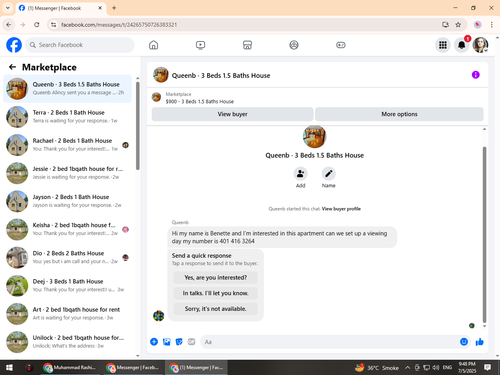The image size is (500, 375).
Task: Click the View buyer button
Action: (232, 114)
